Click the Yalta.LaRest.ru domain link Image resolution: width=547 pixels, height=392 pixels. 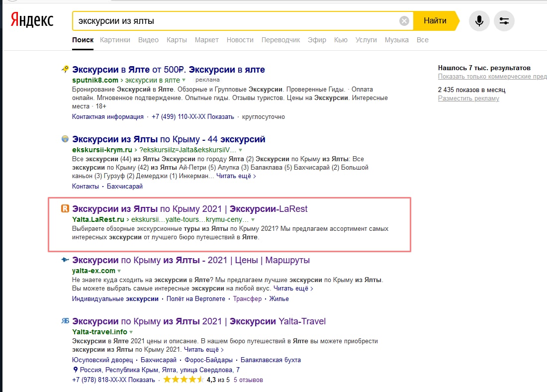click(98, 219)
